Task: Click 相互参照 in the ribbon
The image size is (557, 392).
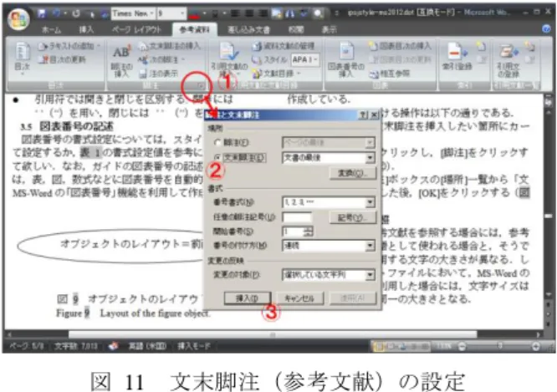Action: (x=390, y=74)
